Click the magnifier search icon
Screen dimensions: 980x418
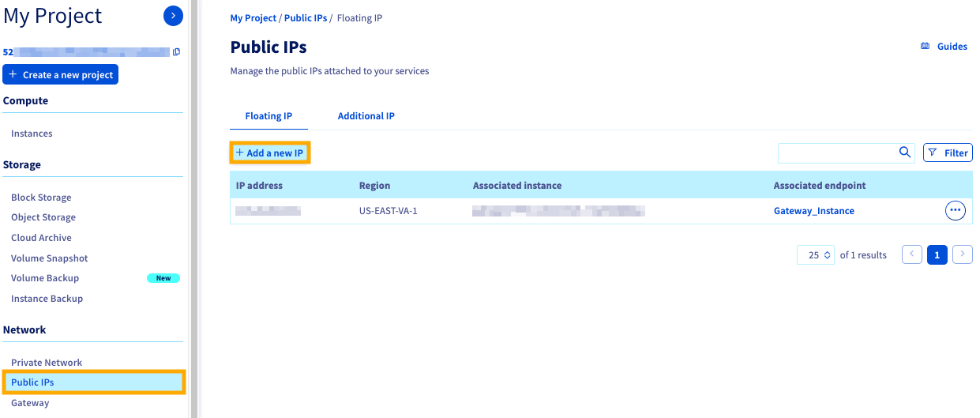coord(905,153)
